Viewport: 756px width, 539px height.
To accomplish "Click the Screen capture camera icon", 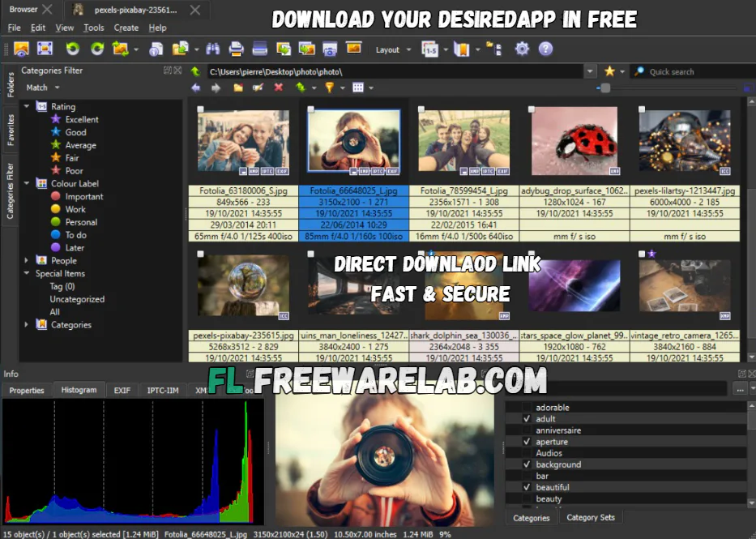I will point(331,49).
